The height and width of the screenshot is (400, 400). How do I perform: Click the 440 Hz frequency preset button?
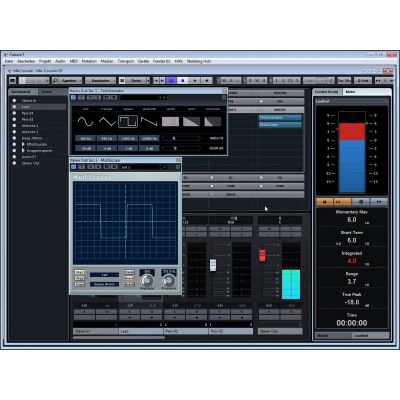pyautogui.click(x=107, y=138)
